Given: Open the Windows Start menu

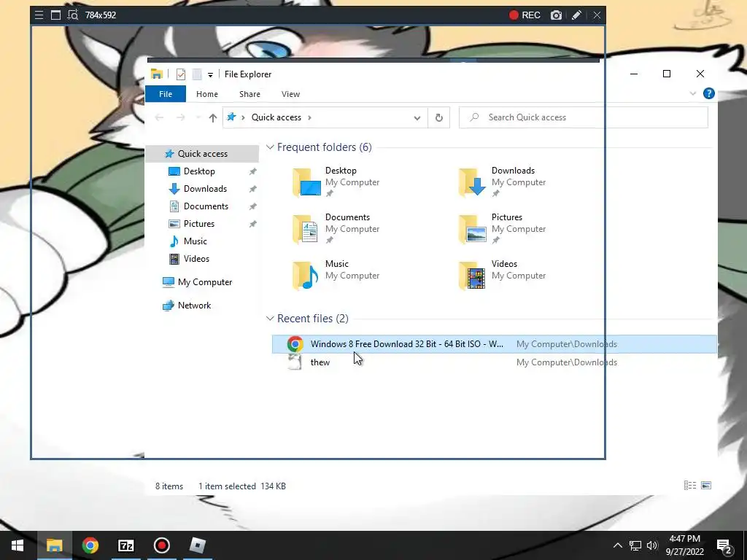Looking at the screenshot, I should pos(18,545).
